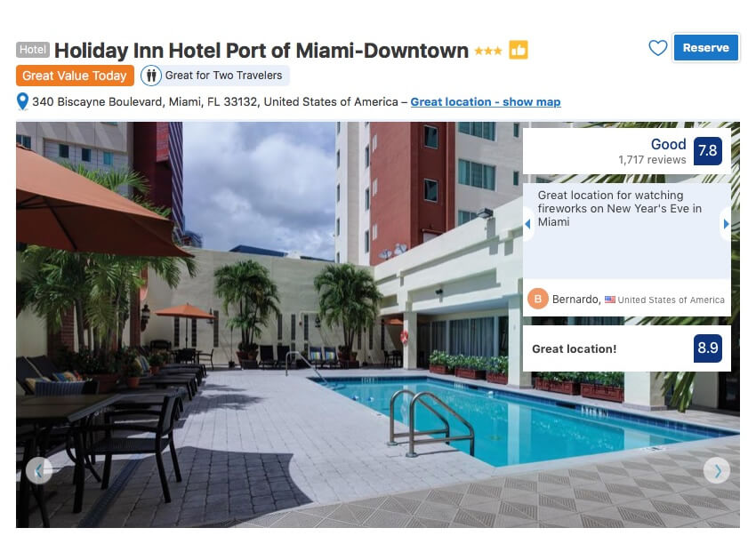
Task: Open the Great location - show map link
Action: click(x=486, y=102)
